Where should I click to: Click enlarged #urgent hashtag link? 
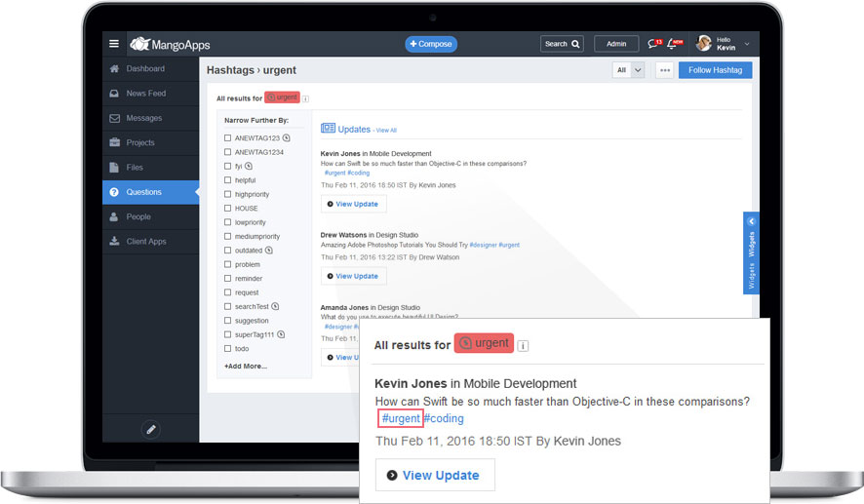[x=401, y=418]
